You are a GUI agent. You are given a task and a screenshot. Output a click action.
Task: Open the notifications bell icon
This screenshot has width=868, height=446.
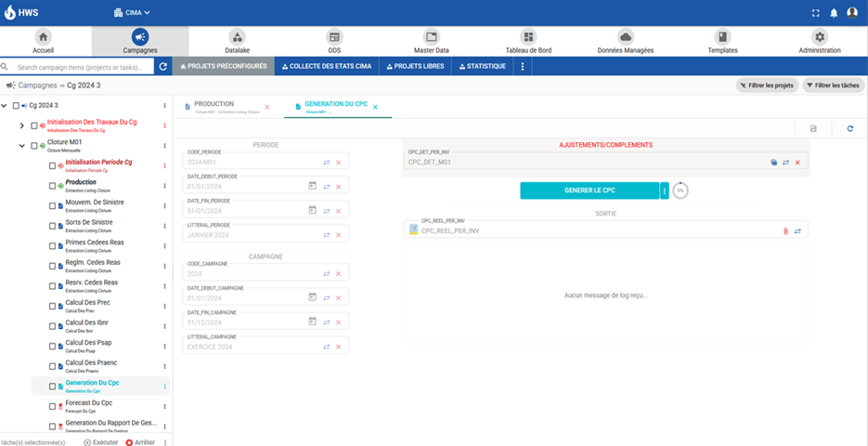point(834,13)
